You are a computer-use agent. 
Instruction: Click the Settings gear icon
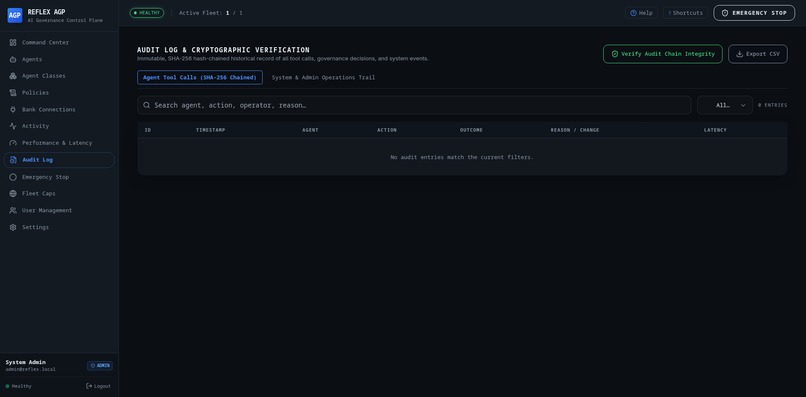(13, 227)
